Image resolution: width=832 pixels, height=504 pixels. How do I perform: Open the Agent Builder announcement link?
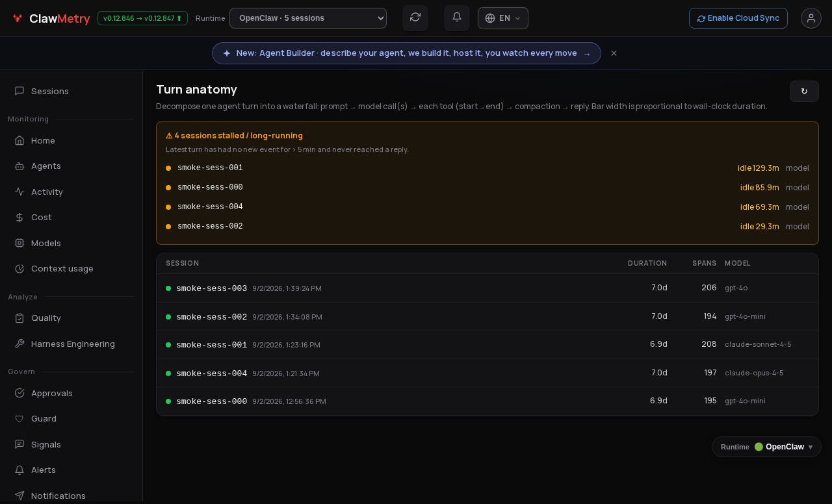(406, 53)
